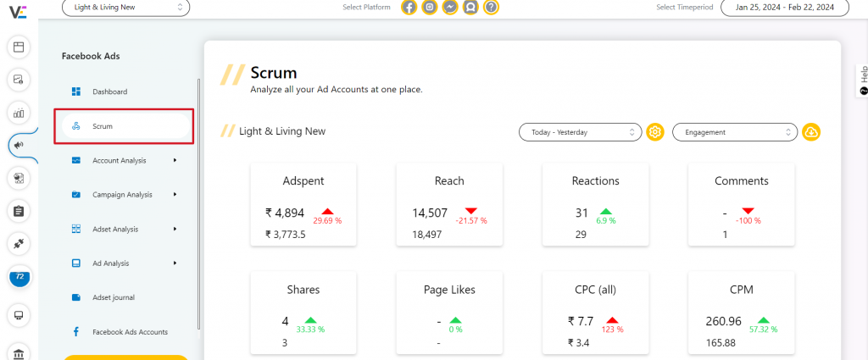868x360 pixels.
Task: Click the blue 72 badge in left rail
Action: click(19, 277)
